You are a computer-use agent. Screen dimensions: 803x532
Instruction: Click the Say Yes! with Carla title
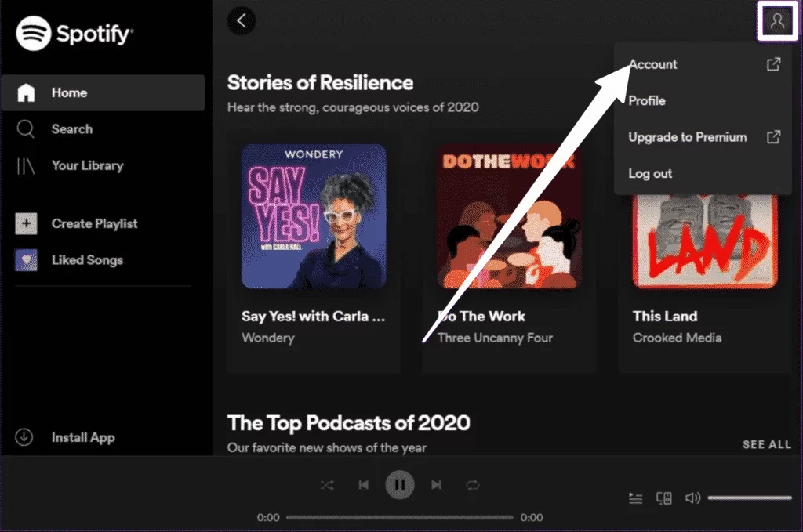[314, 316]
